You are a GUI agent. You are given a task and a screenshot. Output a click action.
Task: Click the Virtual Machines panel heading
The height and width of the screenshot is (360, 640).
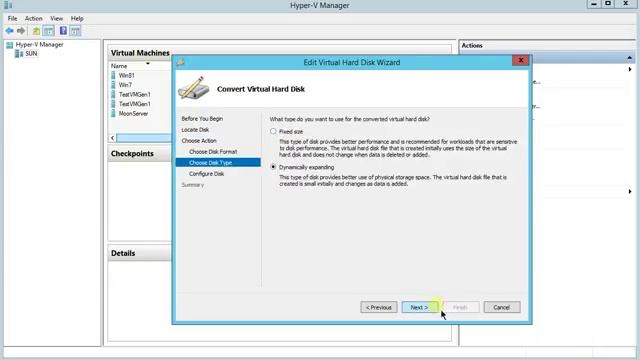tap(140, 53)
